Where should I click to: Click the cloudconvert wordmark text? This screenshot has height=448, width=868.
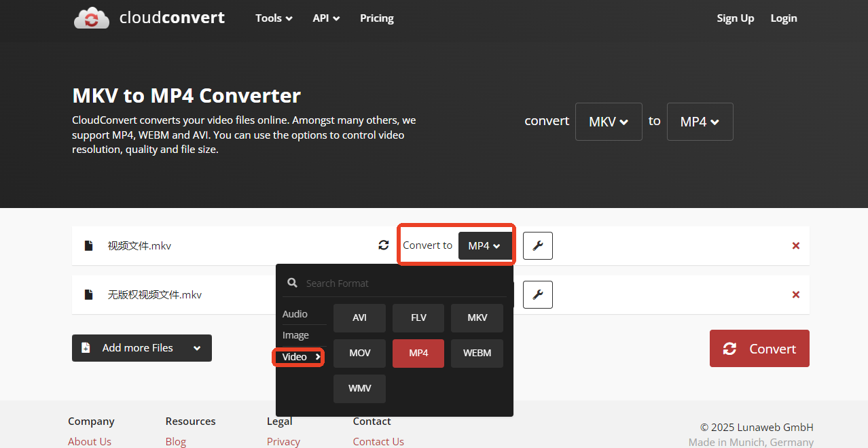pyautogui.click(x=172, y=18)
